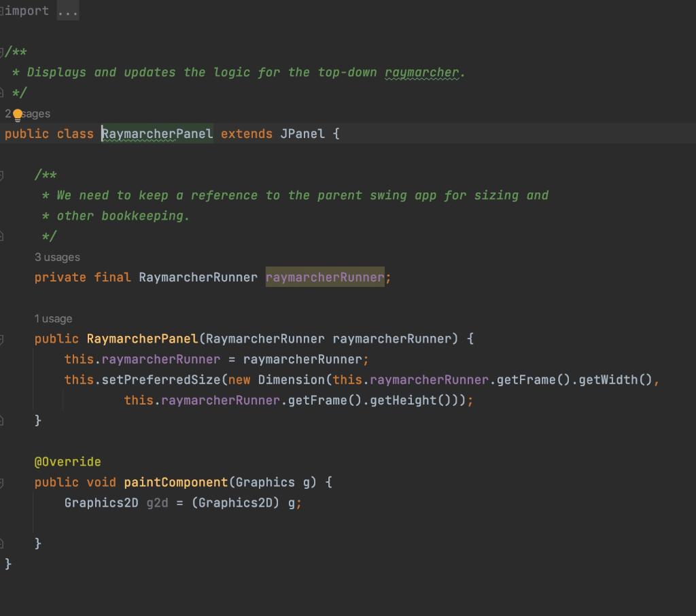Click '3 usages' above the raymarcherRunner field
Image resolution: width=696 pixels, height=616 pixels.
click(57, 257)
